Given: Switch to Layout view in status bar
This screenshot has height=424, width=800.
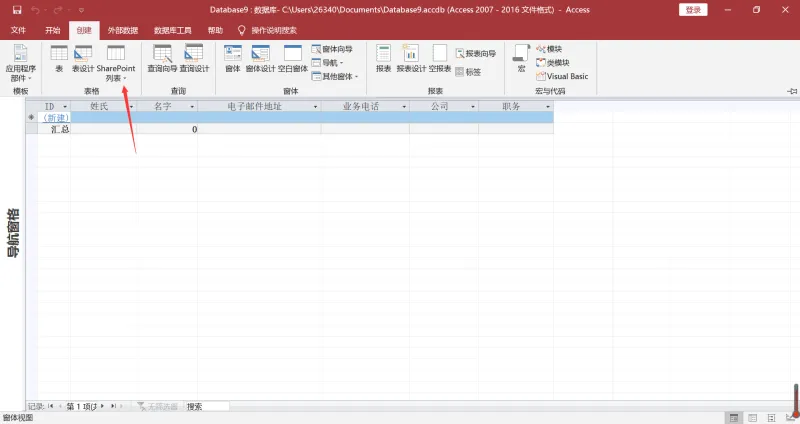Looking at the screenshot, I should coord(771,418).
